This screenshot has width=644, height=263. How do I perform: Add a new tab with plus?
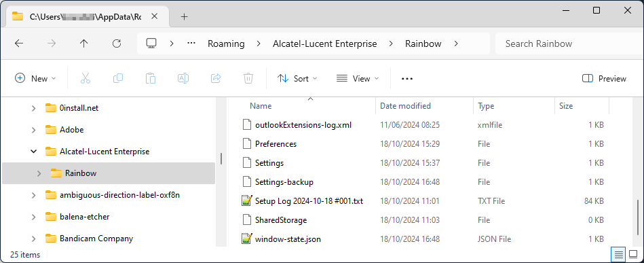coord(185,16)
